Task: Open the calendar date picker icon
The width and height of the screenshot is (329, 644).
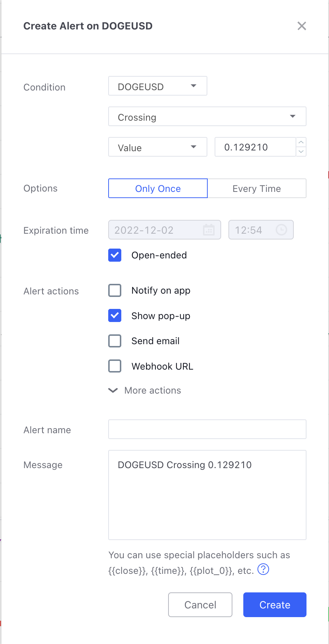Action: pyautogui.click(x=209, y=230)
